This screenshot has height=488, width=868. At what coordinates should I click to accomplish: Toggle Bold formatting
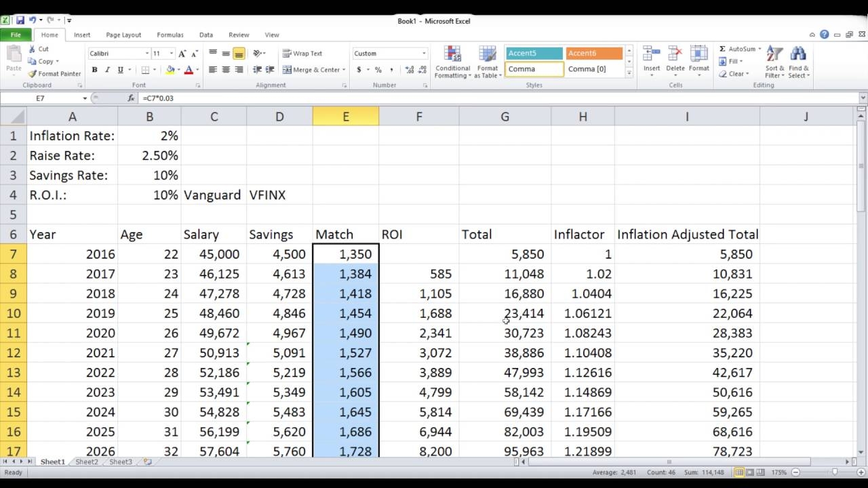pos(94,70)
